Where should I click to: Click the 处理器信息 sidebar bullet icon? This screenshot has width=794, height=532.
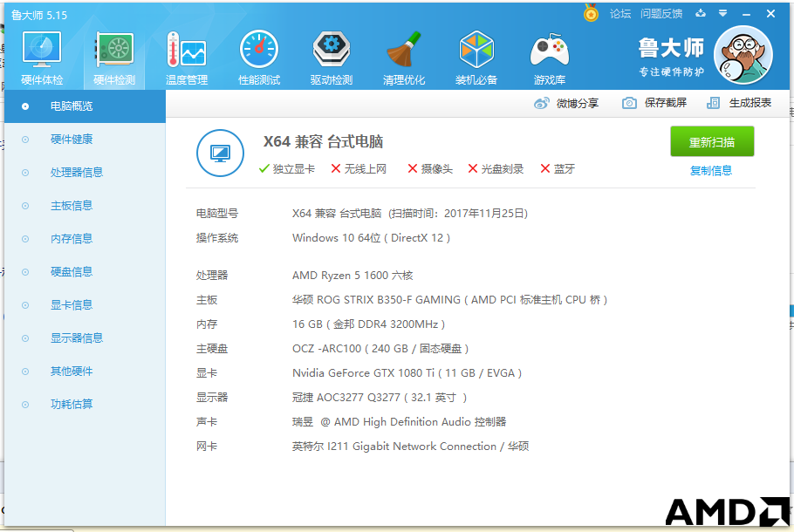click(25, 173)
